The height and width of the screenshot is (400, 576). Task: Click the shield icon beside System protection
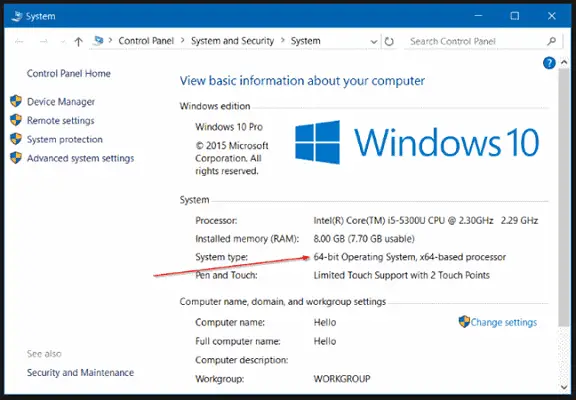pos(16,139)
